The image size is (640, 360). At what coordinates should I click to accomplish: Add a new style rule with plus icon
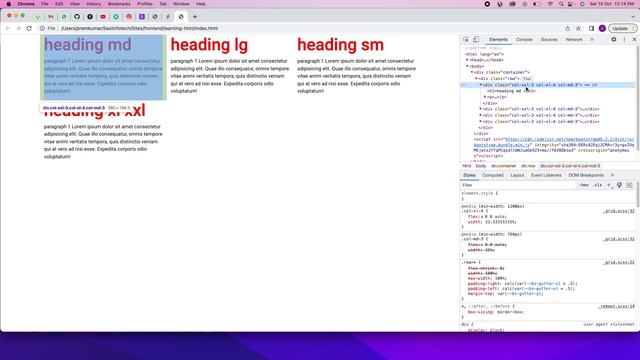[609, 185]
